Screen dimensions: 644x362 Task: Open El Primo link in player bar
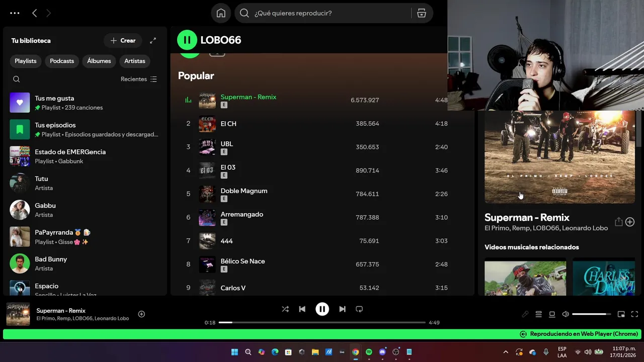pos(45,318)
